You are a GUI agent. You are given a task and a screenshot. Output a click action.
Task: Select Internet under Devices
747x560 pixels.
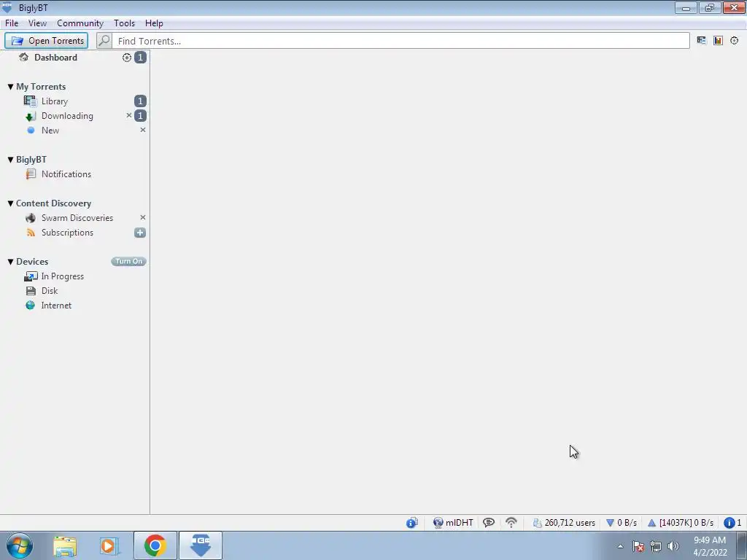pyautogui.click(x=56, y=306)
